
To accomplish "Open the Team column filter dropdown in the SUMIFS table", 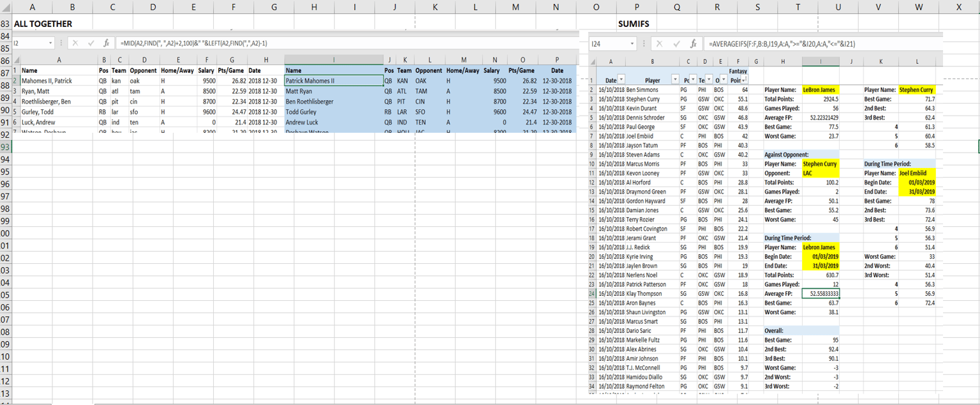I will click(708, 80).
